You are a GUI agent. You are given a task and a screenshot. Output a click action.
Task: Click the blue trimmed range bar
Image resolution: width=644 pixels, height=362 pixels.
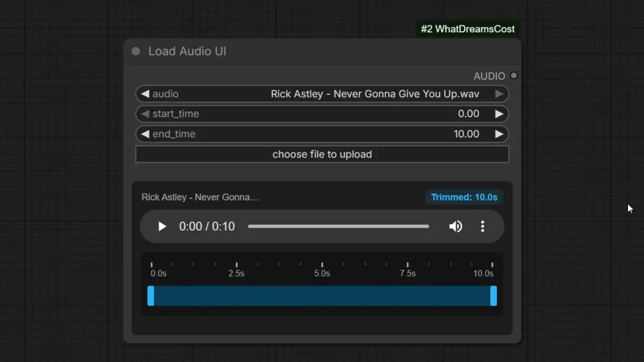(322, 296)
